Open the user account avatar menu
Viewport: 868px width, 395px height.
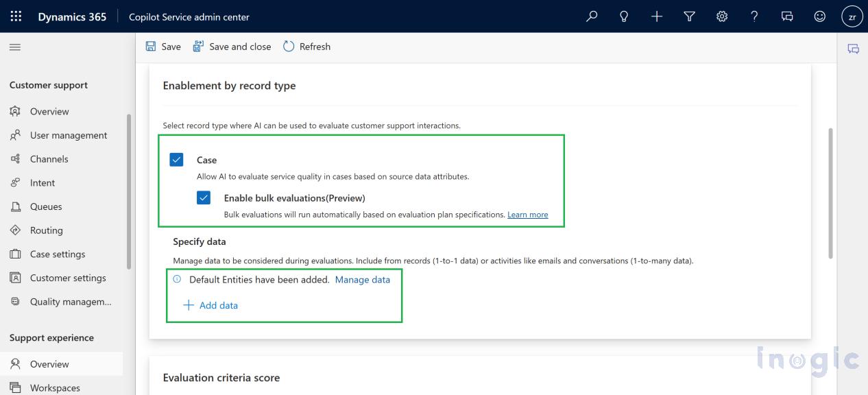coord(852,17)
